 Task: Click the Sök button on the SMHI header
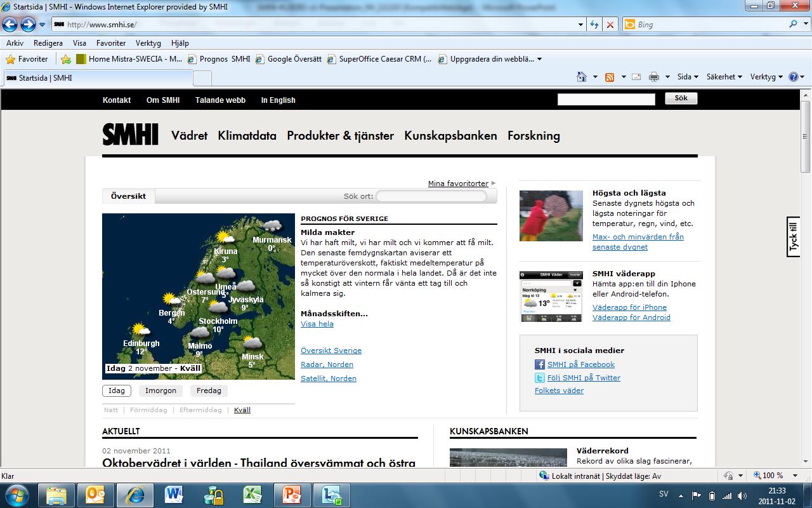(681, 98)
